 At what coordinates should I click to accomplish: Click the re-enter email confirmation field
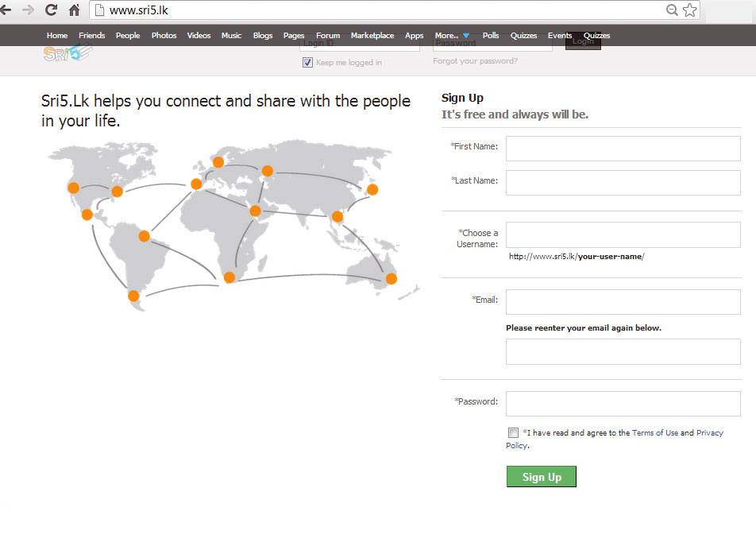(x=623, y=352)
